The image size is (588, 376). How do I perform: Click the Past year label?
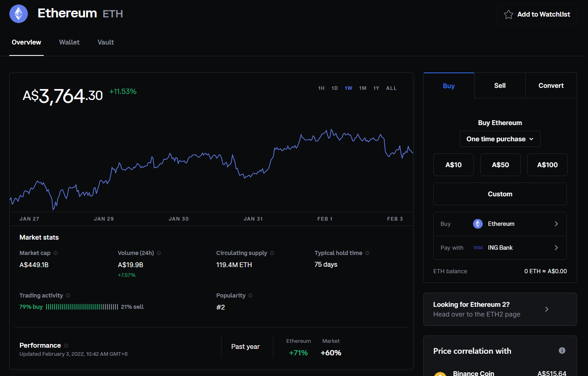[x=245, y=346]
